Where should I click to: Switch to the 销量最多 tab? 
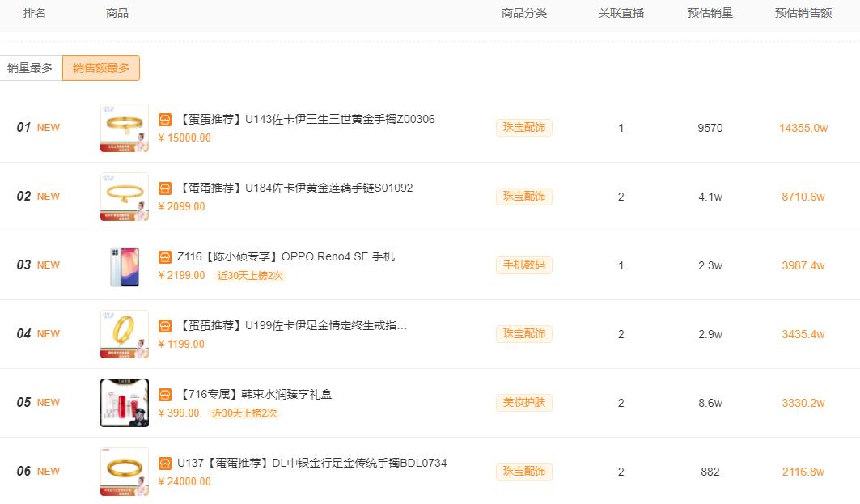pos(31,68)
